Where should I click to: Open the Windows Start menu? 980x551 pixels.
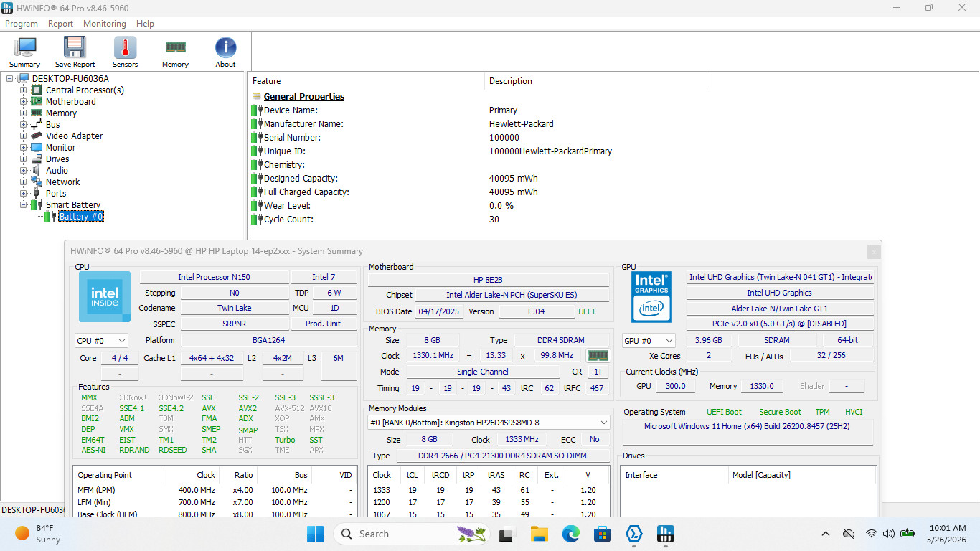(x=315, y=534)
